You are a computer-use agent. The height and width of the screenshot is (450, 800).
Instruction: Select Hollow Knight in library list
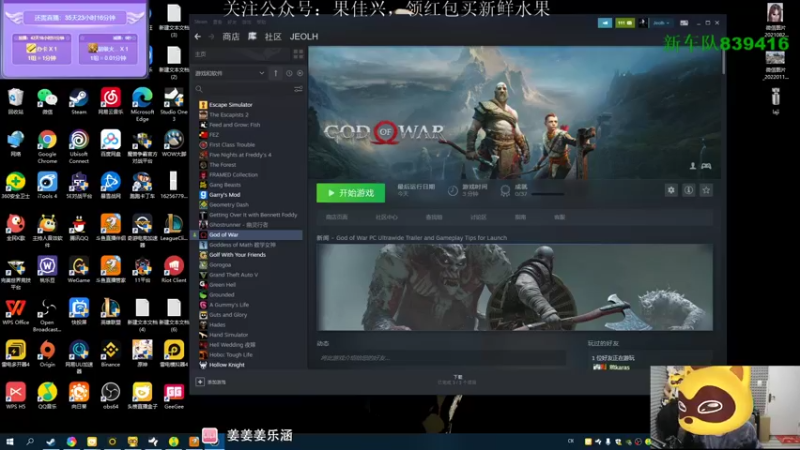[227, 365]
